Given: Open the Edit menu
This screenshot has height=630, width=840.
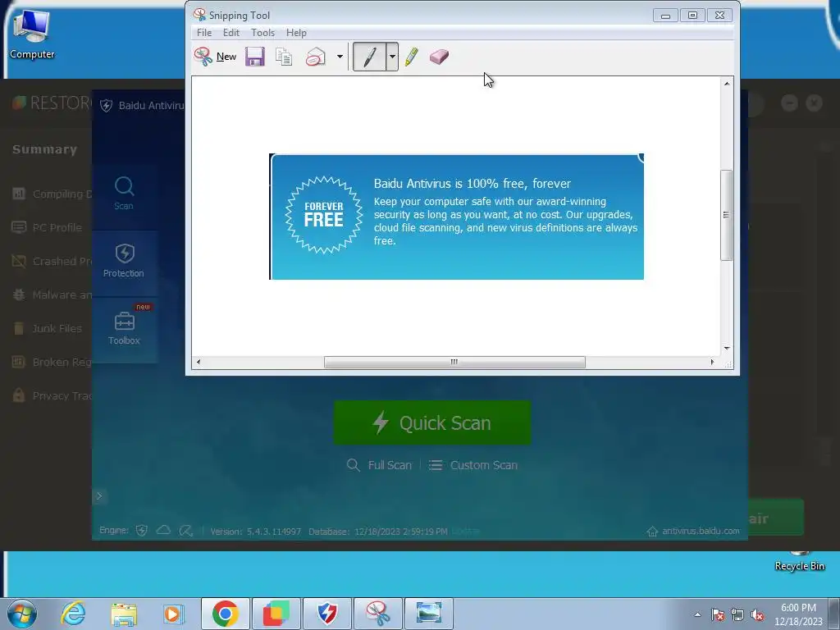Looking at the screenshot, I should point(231,33).
